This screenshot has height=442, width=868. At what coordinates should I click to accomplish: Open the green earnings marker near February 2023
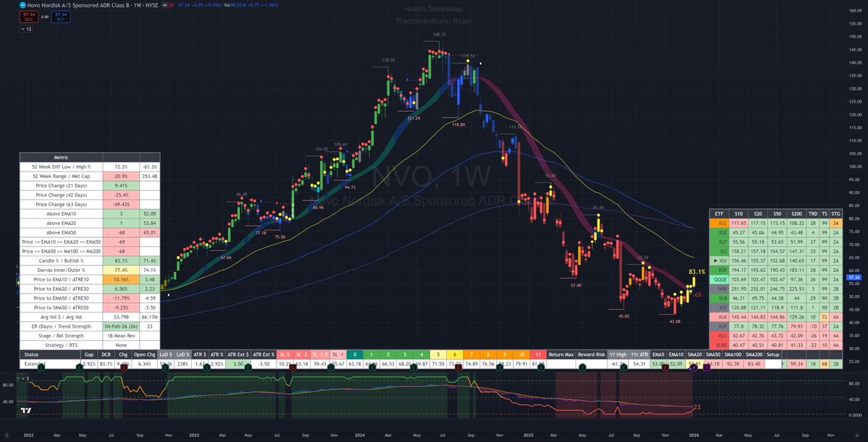pos(206,366)
